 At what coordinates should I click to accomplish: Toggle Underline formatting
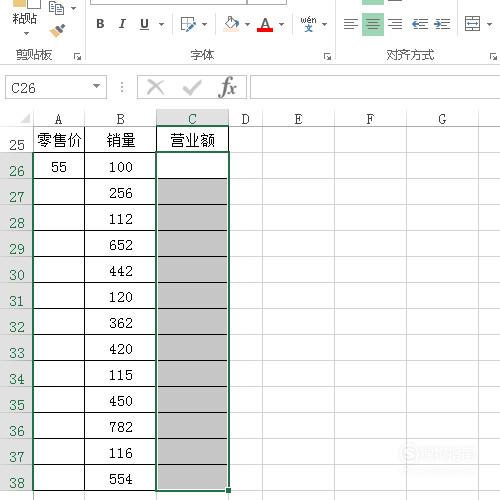pos(144,24)
